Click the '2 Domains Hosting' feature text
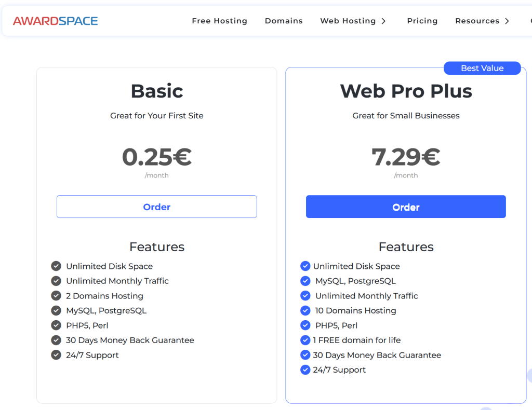 click(x=104, y=296)
